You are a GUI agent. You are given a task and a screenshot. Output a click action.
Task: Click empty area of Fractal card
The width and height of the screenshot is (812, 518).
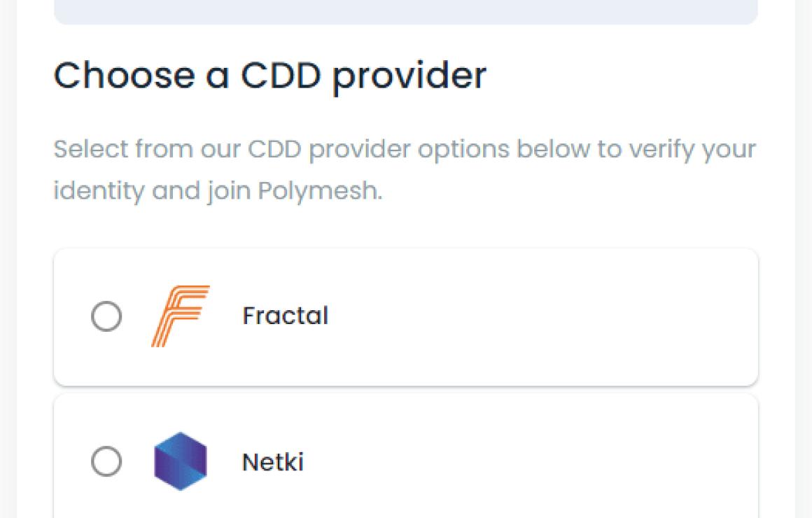544,317
